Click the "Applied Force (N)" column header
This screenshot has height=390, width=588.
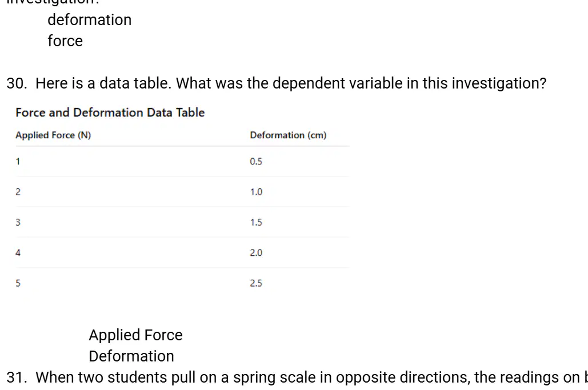point(53,135)
